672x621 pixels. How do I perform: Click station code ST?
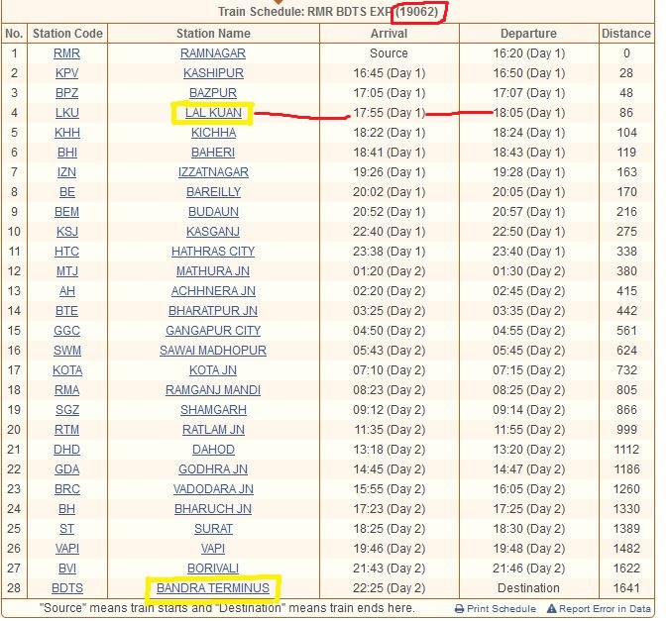[x=66, y=529]
